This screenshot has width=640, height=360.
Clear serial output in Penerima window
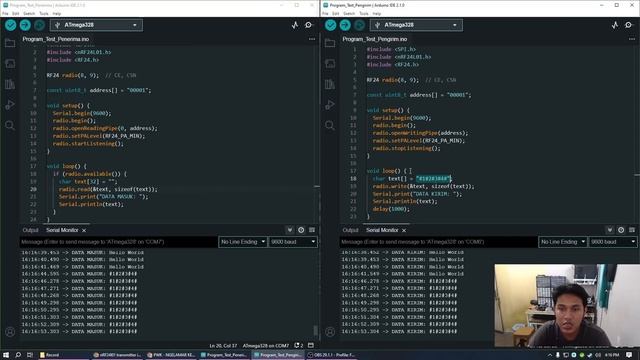click(x=312, y=230)
